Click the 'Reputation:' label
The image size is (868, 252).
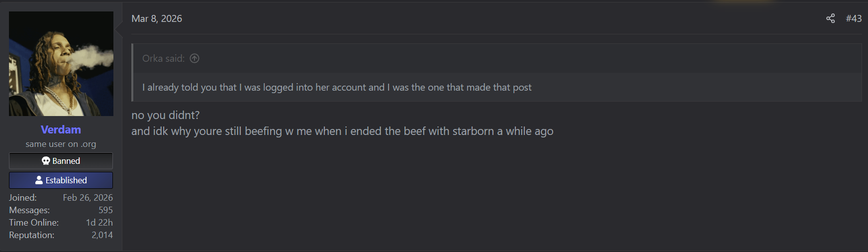(x=31, y=235)
